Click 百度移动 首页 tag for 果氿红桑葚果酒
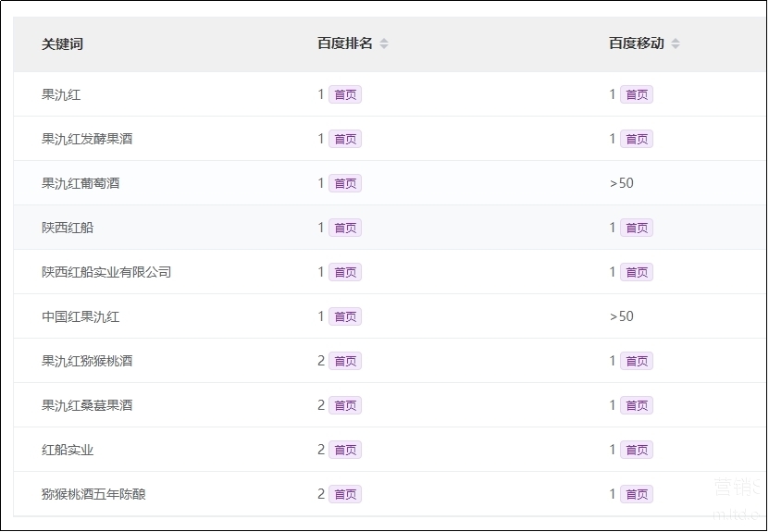The height and width of the screenshot is (532, 769). [x=637, y=405]
